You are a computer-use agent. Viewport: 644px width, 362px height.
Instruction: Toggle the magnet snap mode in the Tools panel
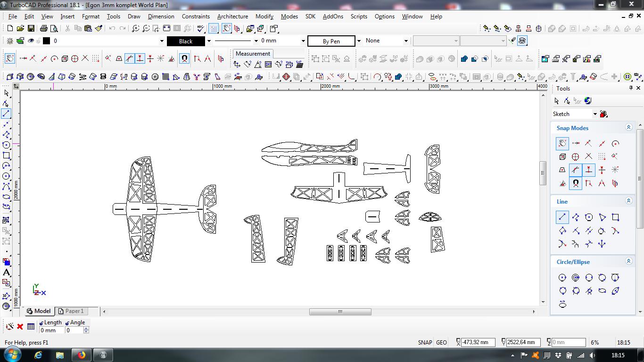(x=576, y=183)
